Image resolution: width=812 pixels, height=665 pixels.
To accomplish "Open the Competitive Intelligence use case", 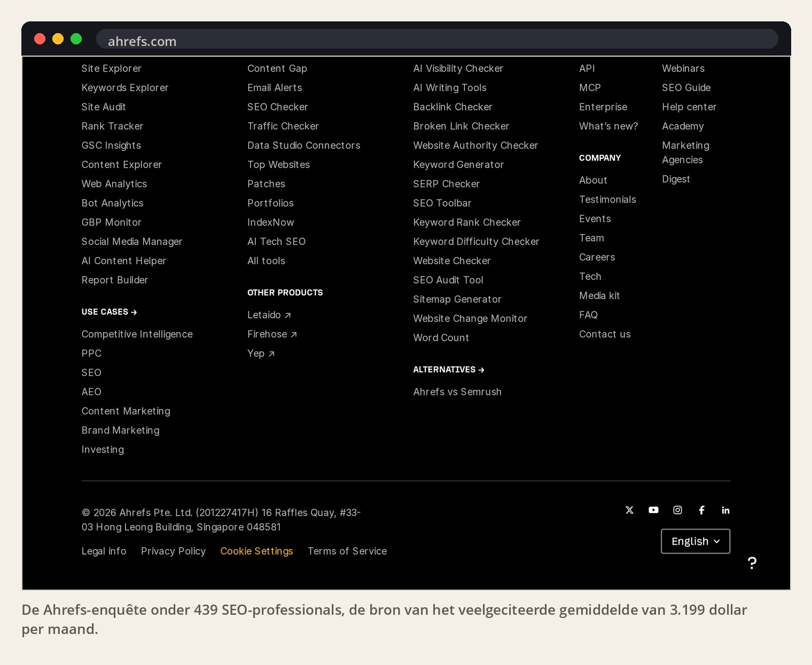I will [137, 334].
